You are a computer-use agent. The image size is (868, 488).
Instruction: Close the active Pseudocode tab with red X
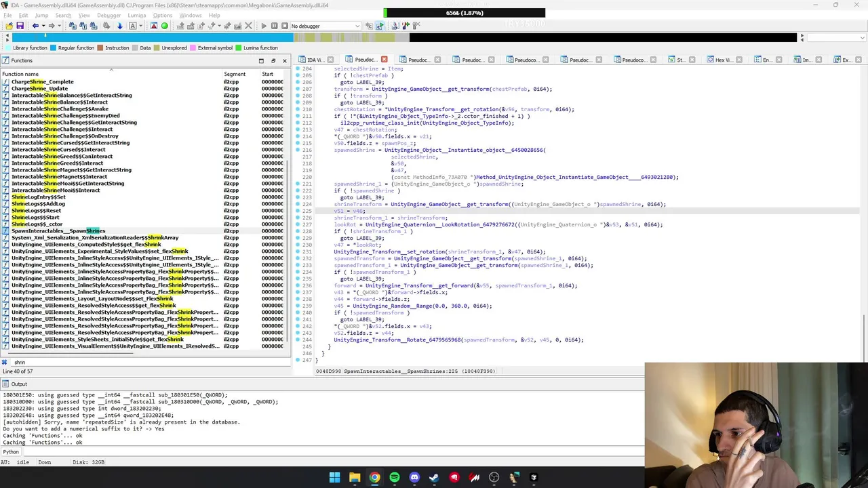click(x=384, y=60)
